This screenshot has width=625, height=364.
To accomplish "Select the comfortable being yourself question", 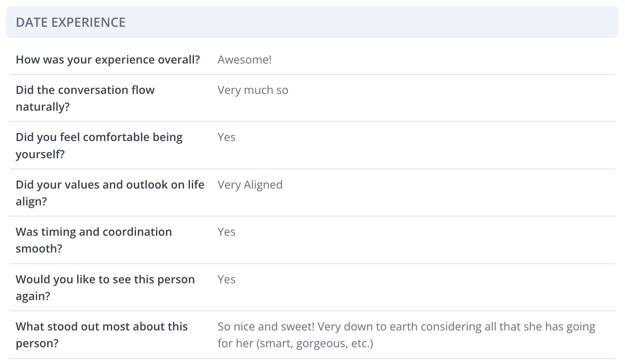I will (99, 145).
